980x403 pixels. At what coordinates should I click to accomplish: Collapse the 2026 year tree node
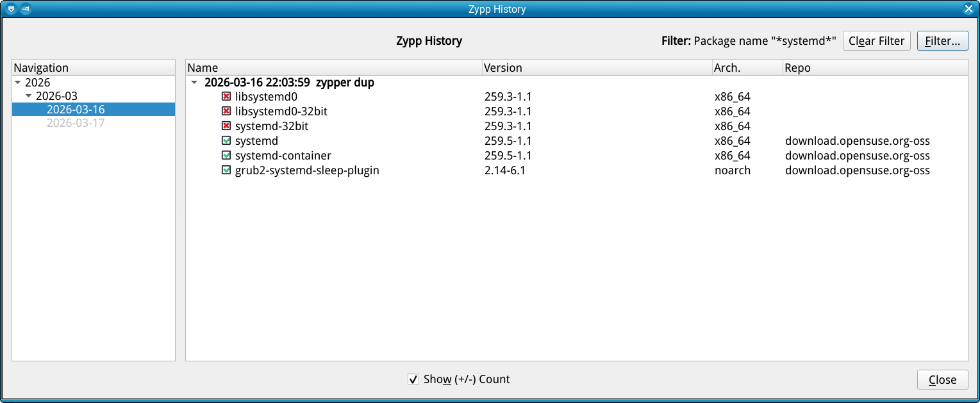(18, 83)
